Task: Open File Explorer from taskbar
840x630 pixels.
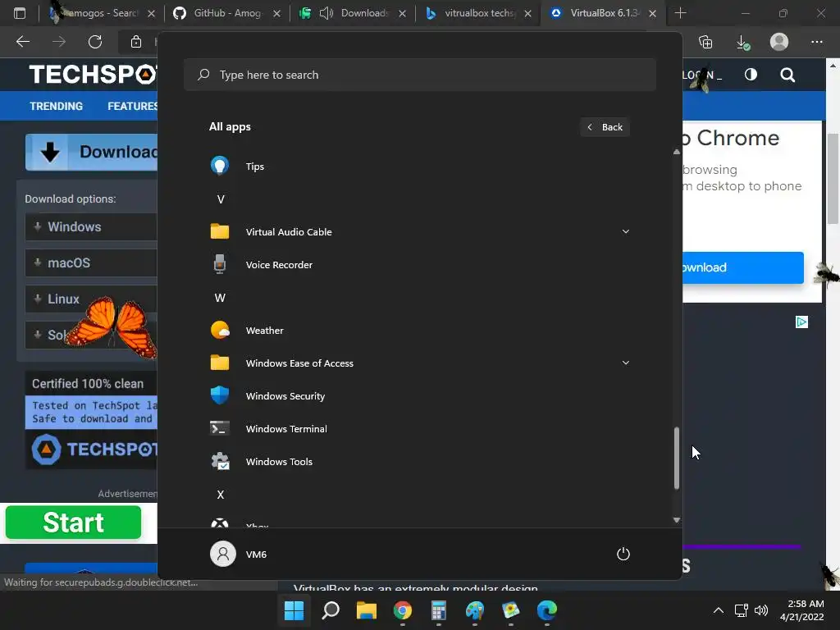Action: pos(367,610)
